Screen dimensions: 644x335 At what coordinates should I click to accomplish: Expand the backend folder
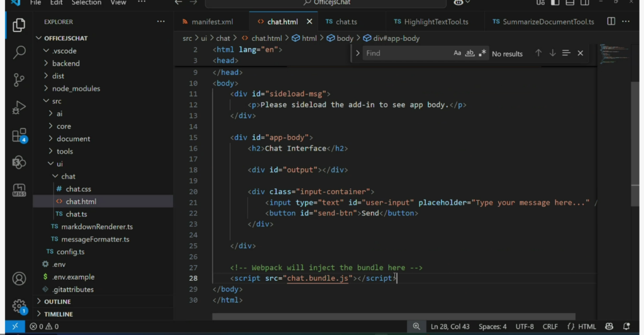(x=65, y=63)
